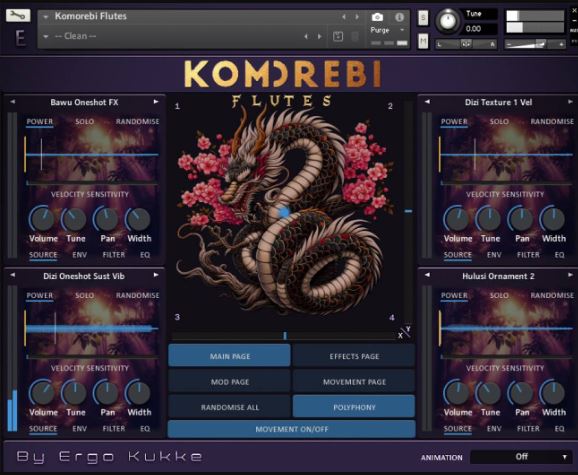
Task: Open FILTER tab of Dizi Texture 1 Vel
Action: tap(528, 255)
